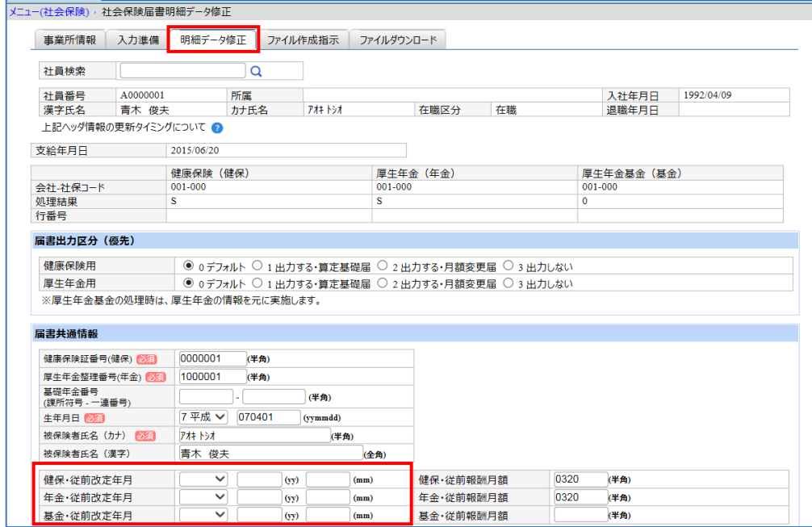The image size is (812, 527).
Task: Click the 基金・従前改定年月 year (yy) field
Action: click(259, 515)
